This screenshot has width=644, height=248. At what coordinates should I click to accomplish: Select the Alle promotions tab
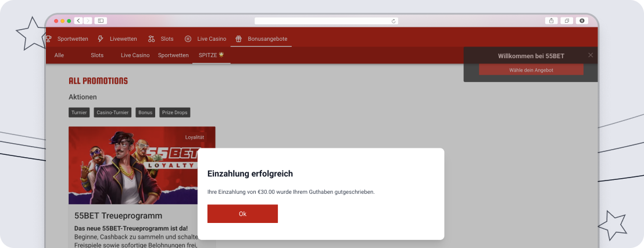(59, 55)
